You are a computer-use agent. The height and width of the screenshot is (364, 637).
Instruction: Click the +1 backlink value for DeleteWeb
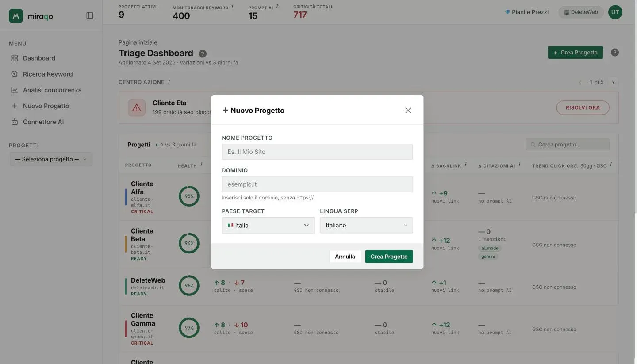pos(439,283)
